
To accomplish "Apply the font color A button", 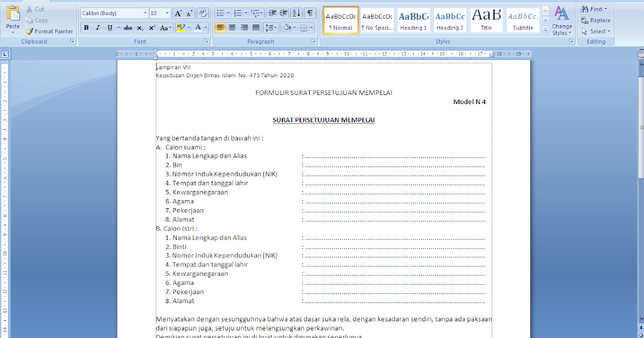I will pyautogui.click(x=198, y=27).
